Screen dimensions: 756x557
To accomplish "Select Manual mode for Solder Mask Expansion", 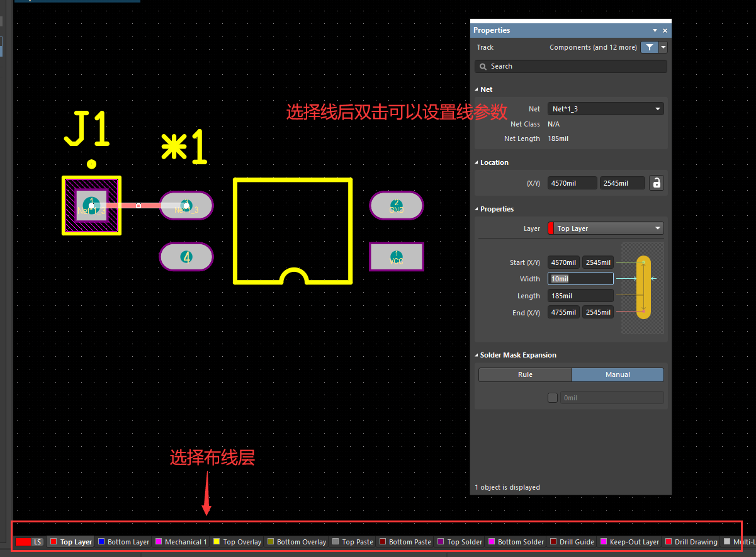I will tap(618, 374).
